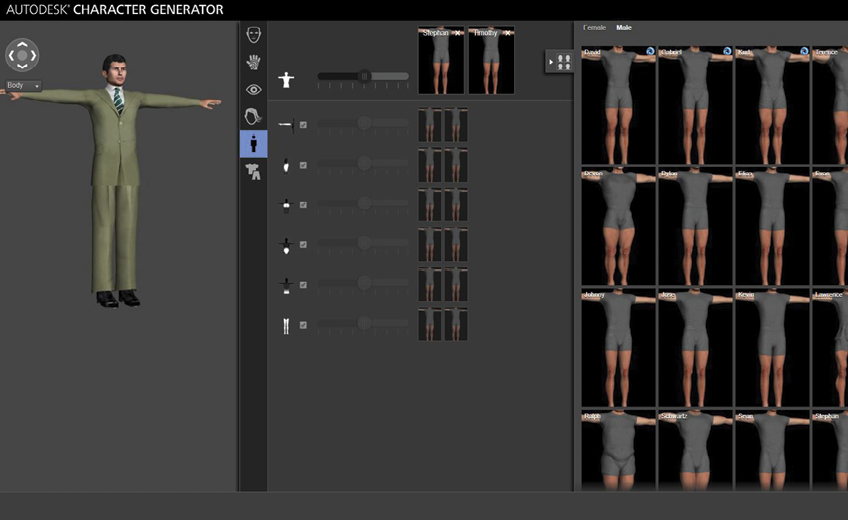Click the camera navigation wheel control

coord(22,55)
